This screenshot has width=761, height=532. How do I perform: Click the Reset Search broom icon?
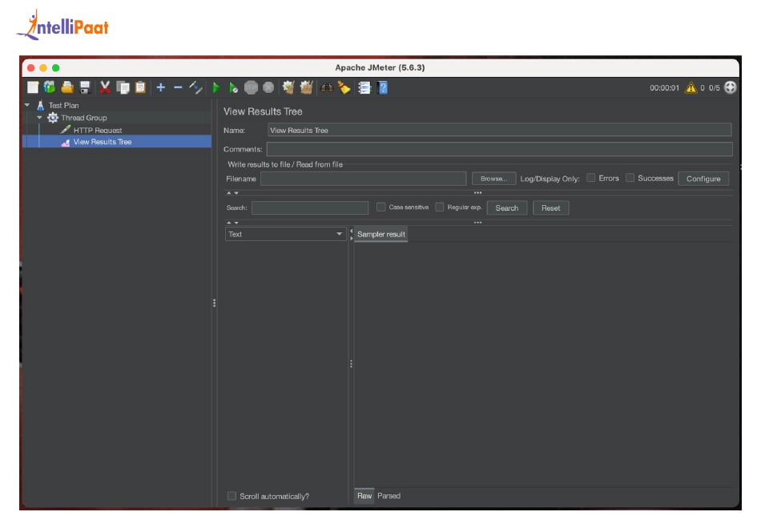[x=344, y=87]
